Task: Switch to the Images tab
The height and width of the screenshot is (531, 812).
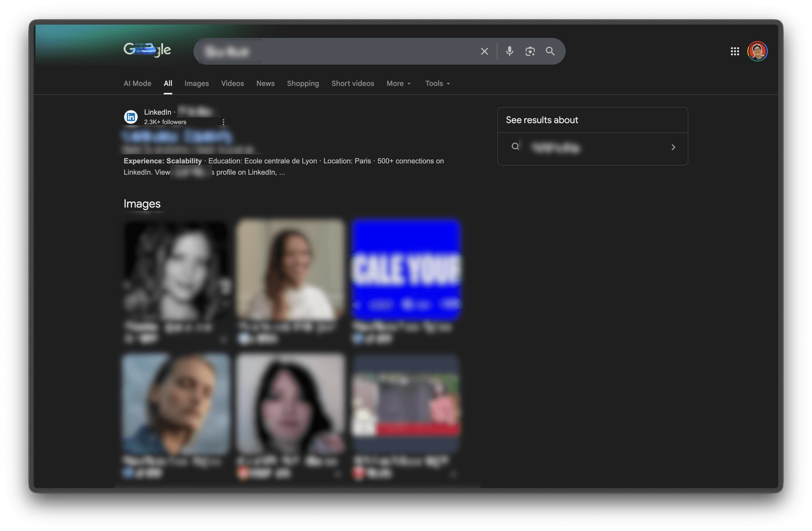Action: click(196, 84)
